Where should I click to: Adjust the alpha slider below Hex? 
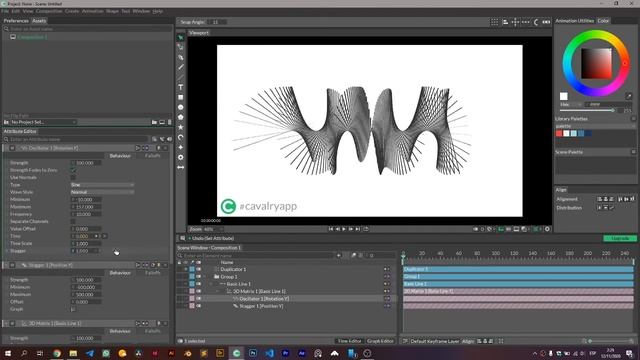[x=587, y=111]
